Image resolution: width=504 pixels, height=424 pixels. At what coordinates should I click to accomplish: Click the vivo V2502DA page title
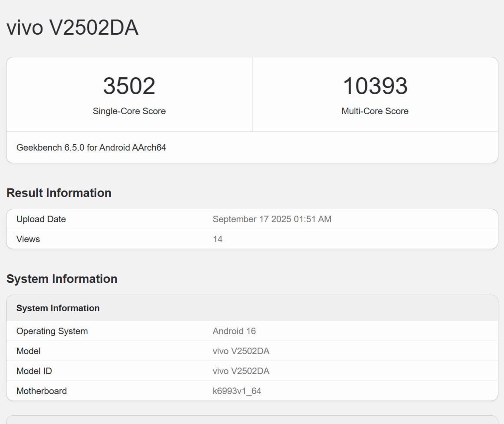click(72, 27)
